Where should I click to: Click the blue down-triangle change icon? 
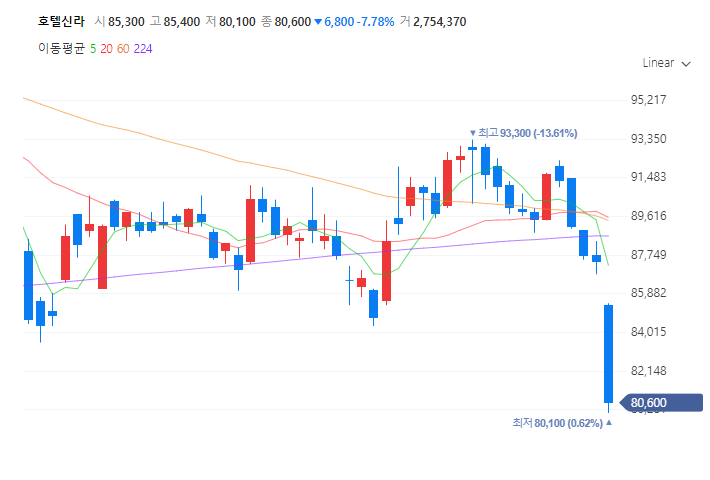pyautogui.click(x=318, y=22)
